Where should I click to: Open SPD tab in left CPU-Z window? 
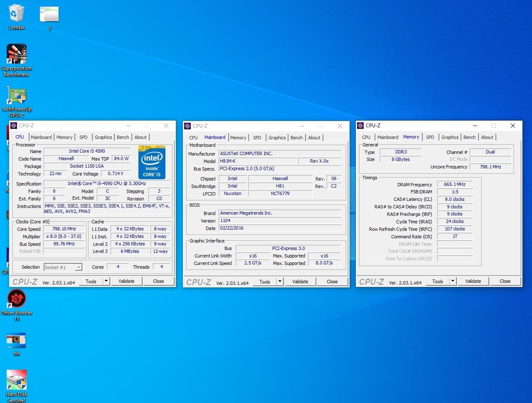[x=84, y=137]
